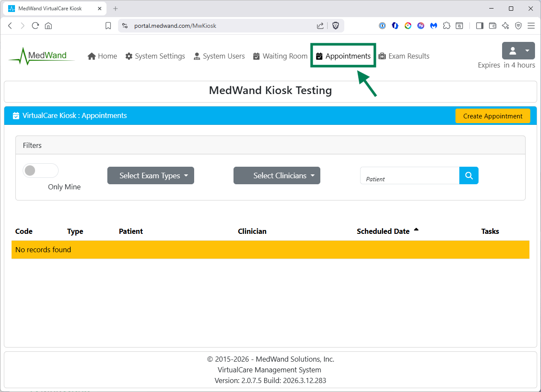The width and height of the screenshot is (541, 392).
Task: Open the user account profile menu
Action: point(518,51)
